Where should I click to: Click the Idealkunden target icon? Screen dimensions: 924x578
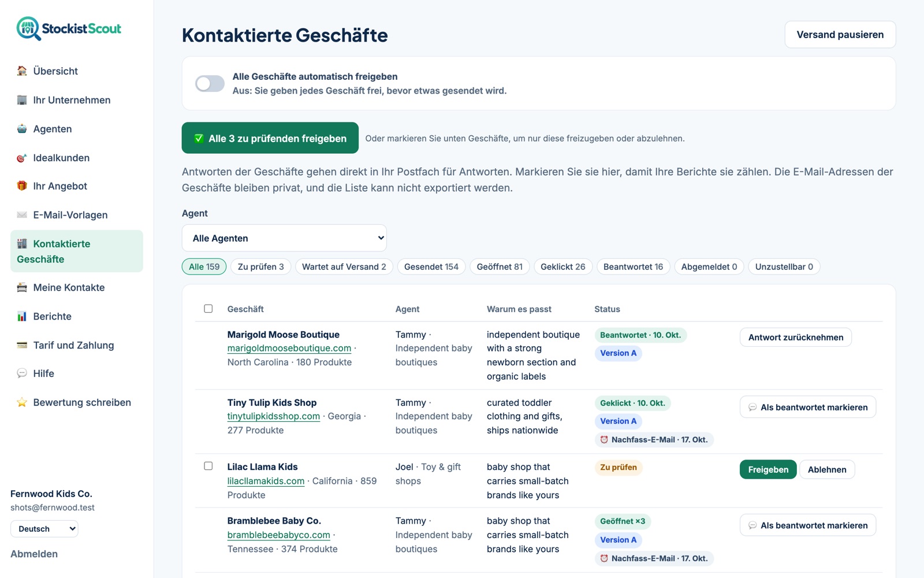click(22, 158)
